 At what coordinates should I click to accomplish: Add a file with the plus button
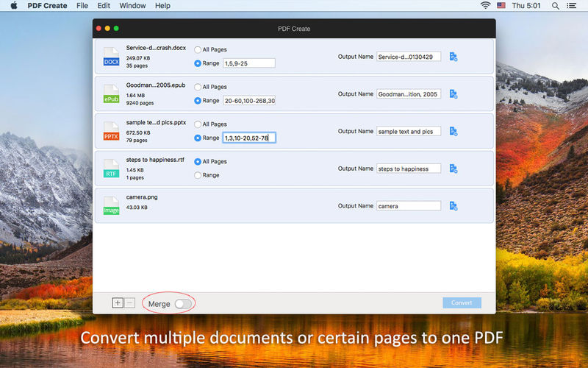(x=118, y=302)
